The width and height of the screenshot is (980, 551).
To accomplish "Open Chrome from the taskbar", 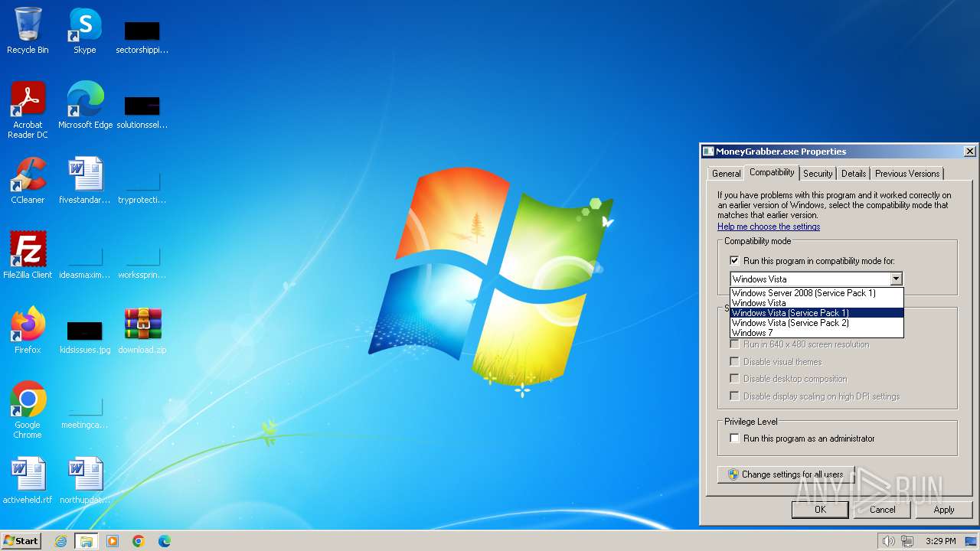I will coord(139,541).
